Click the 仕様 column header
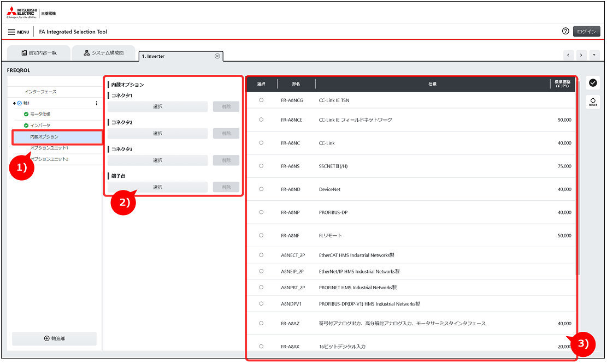 point(432,84)
